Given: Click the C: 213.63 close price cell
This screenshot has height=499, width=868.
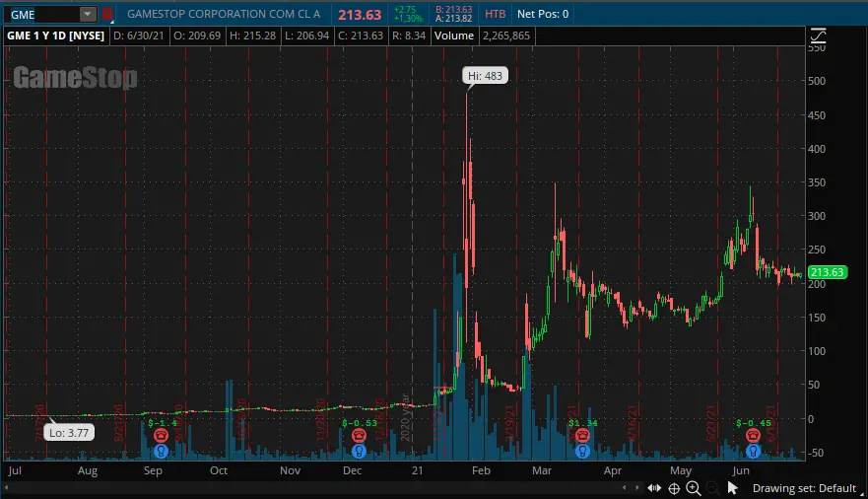Looking at the screenshot, I should coord(361,36).
